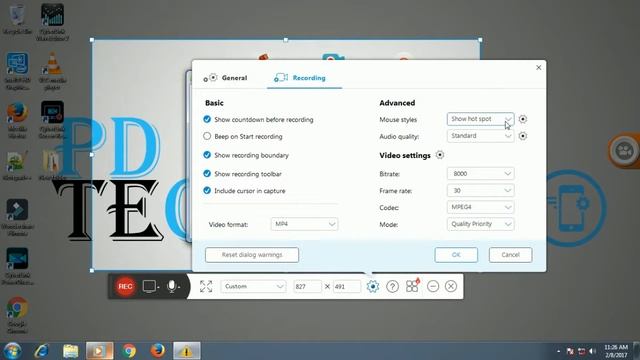Open Audio quality dropdown
The image size is (640, 360).
tap(480, 136)
